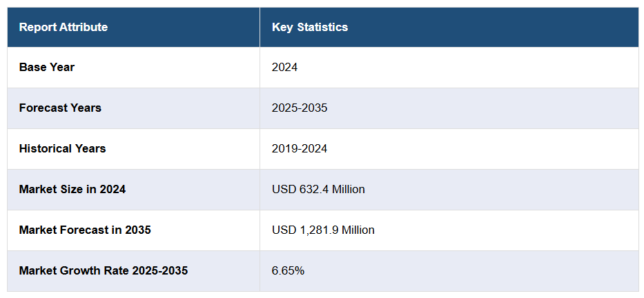
Task: Select the Forecast Years label cell
Action: (60, 108)
